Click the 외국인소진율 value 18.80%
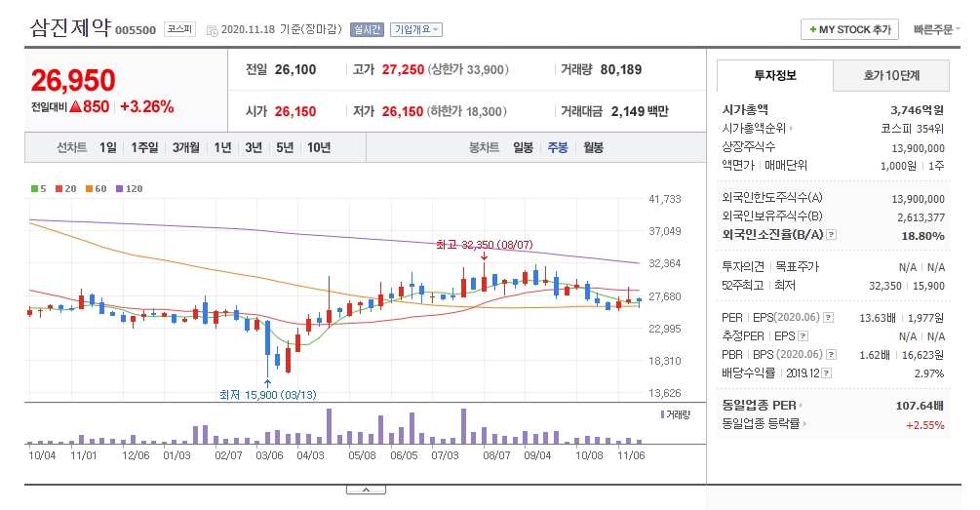Screen dimensions: 980x510 [x=922, y=236]
